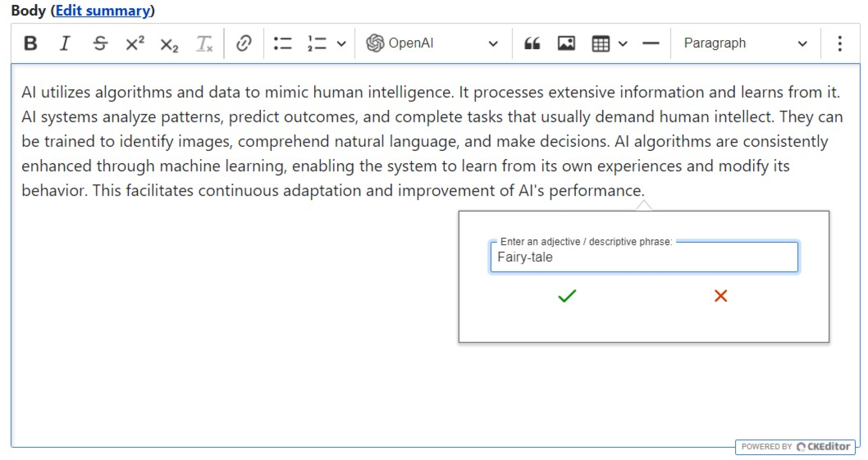
Task: Insert an image
Action: (566, 43)
